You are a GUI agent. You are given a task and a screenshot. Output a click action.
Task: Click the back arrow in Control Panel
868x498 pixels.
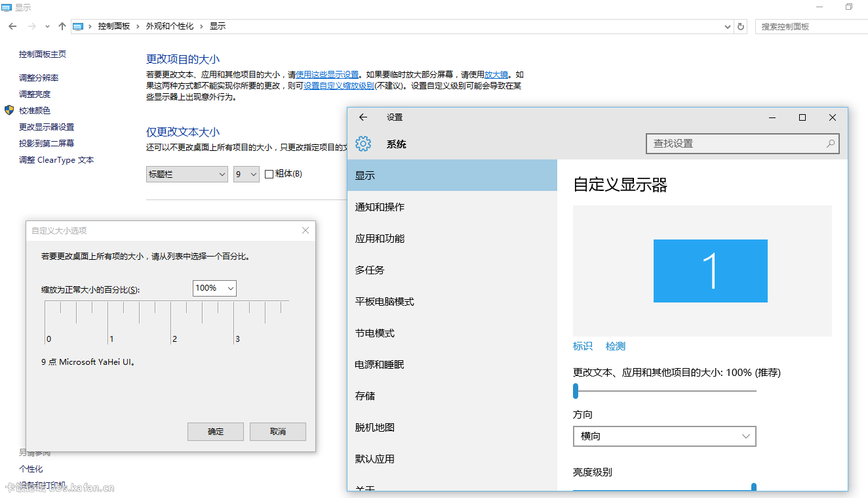coord(12,26)
